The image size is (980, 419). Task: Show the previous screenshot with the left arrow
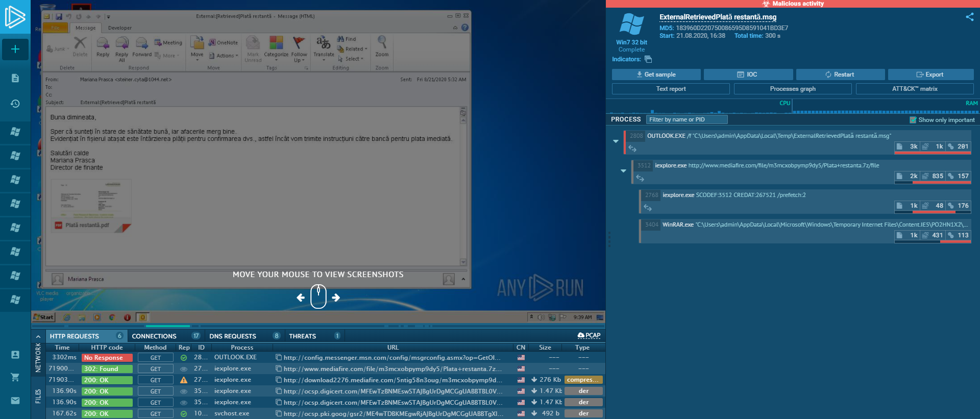[x=301, y=298]
